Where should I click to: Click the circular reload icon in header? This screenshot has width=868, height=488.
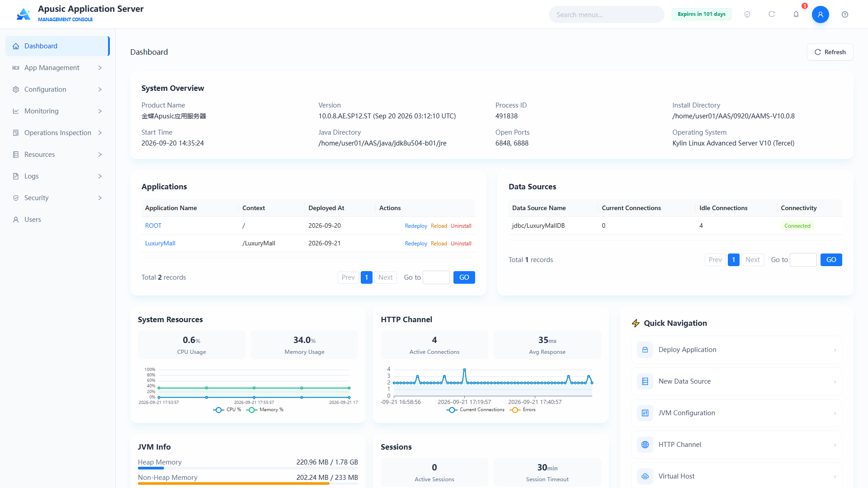pyautogui.click(x=772, y=14)
